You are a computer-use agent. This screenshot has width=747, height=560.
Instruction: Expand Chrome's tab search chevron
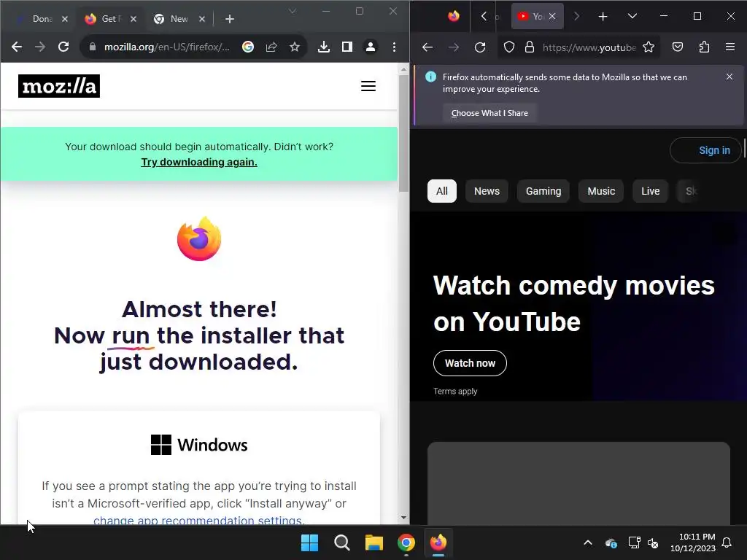pos(293,12)
